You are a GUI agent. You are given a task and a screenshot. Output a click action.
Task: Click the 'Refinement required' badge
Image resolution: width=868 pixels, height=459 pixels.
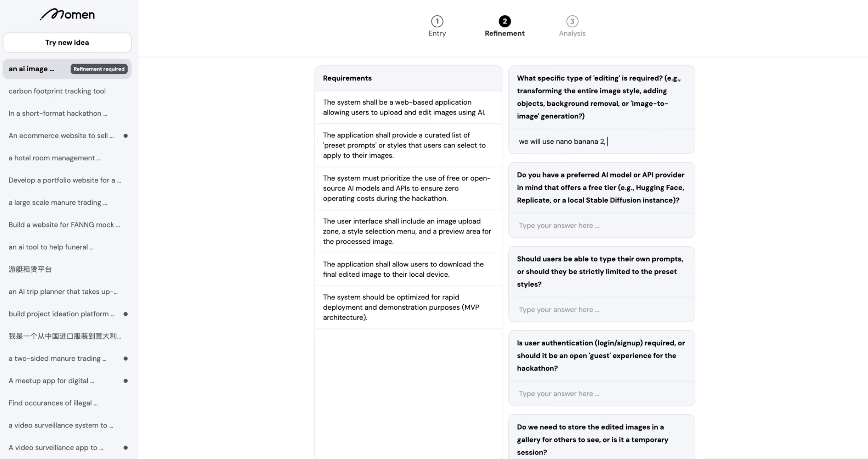pyautogui.click(x=99, y=69)
